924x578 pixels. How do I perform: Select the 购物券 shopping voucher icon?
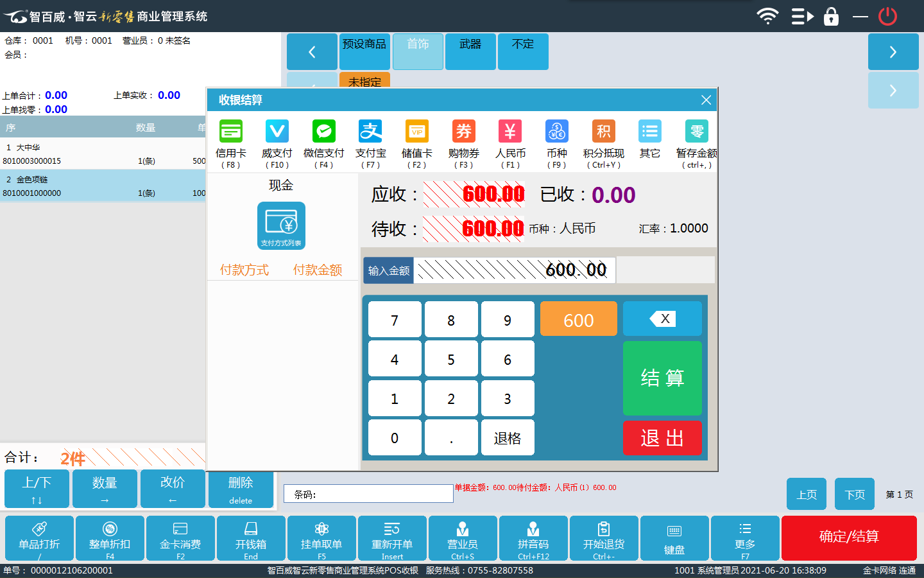(x=463, y=132)
